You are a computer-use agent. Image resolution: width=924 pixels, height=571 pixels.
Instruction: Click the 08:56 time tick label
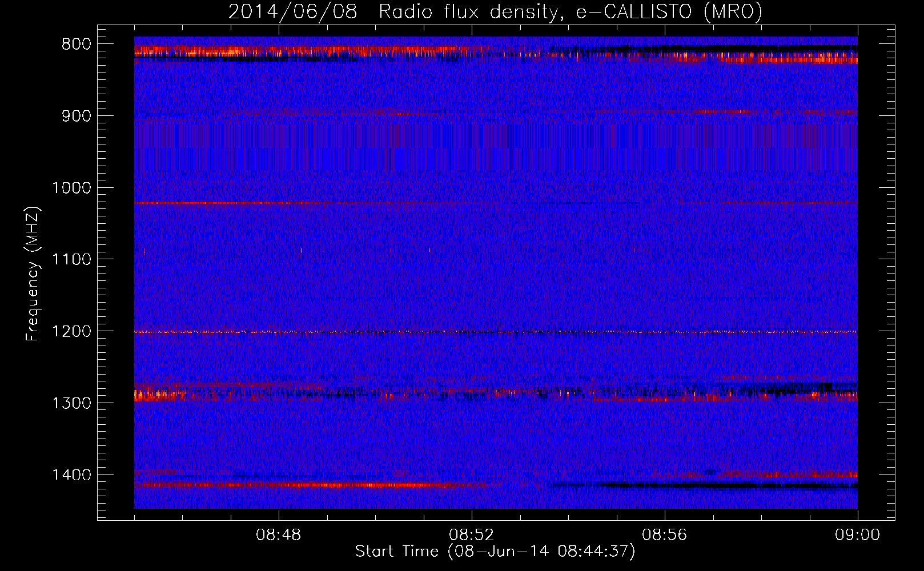665,535
